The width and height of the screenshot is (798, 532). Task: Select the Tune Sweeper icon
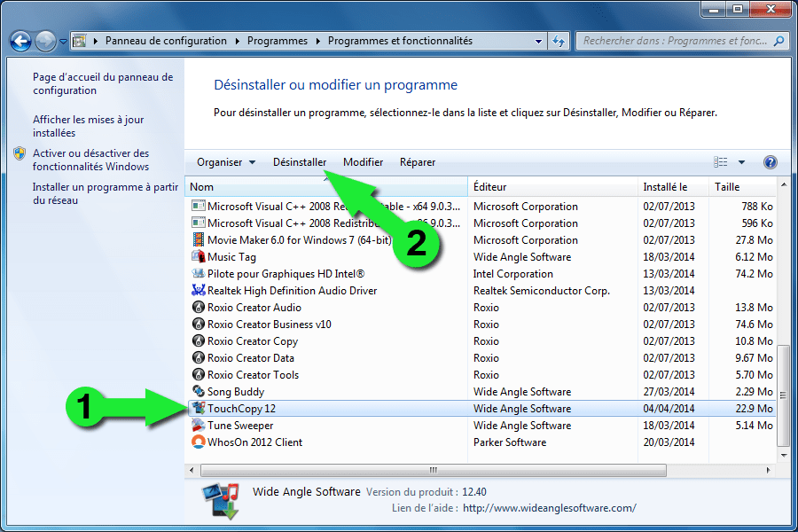click(198, 425)
